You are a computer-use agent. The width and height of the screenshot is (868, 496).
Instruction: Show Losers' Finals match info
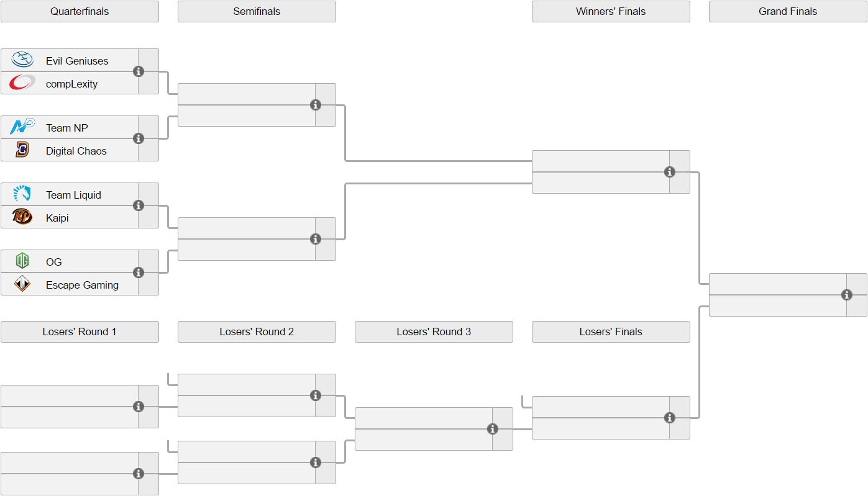click(670, 418)
